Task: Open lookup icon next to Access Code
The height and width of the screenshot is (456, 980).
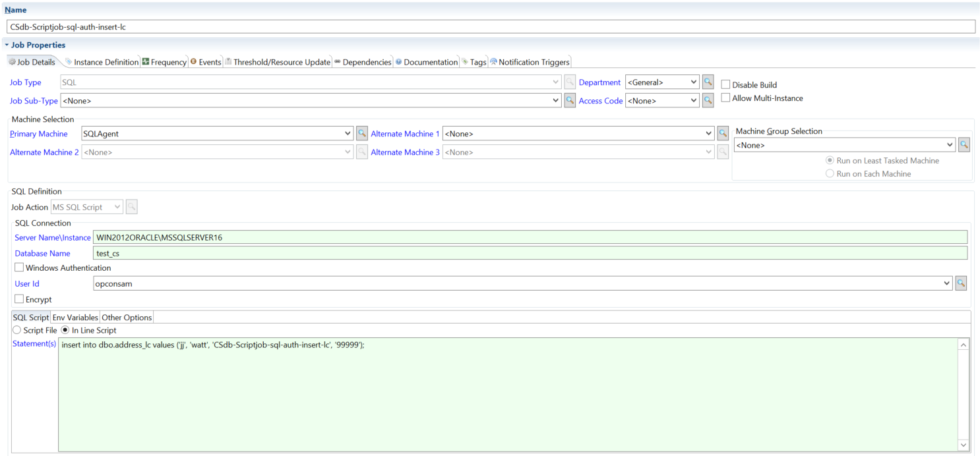Action: pos(708,101)
